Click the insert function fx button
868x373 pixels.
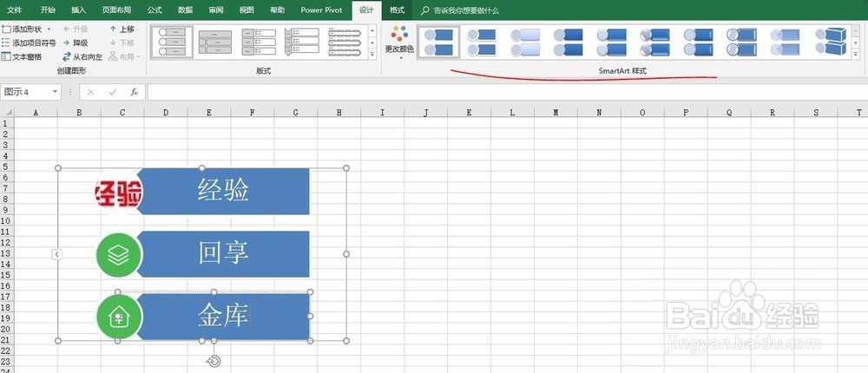click(134, 92)
